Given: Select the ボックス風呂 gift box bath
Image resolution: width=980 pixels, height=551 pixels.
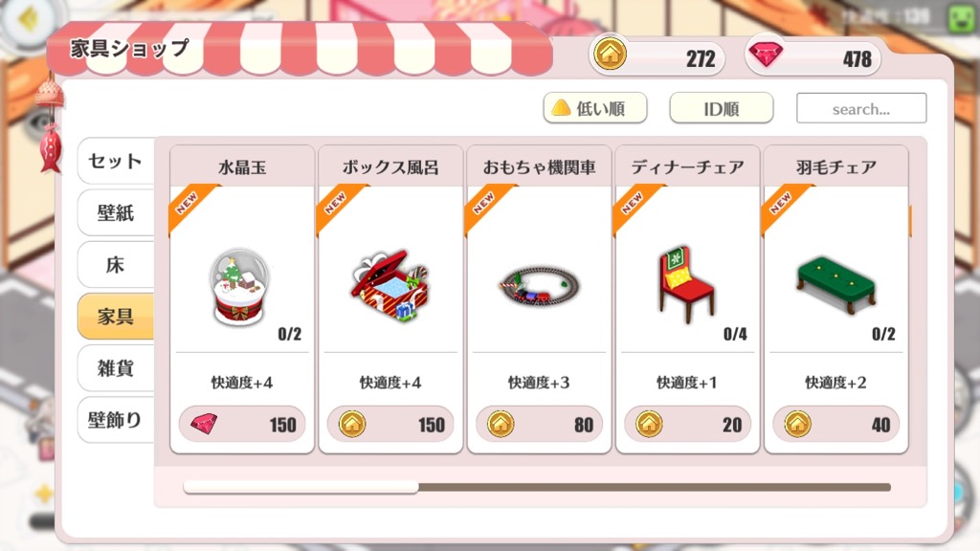Looking at the screenshot, I should [x=390, y=285].
